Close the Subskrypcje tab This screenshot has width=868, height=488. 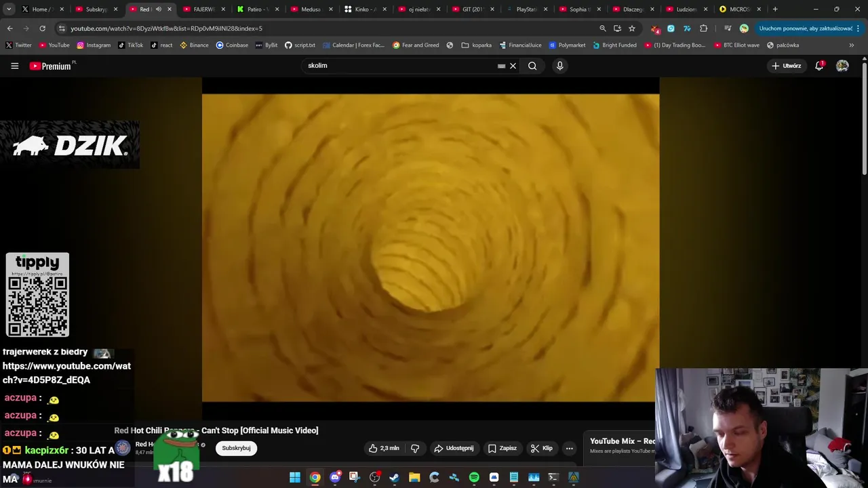tap(115, 9)
